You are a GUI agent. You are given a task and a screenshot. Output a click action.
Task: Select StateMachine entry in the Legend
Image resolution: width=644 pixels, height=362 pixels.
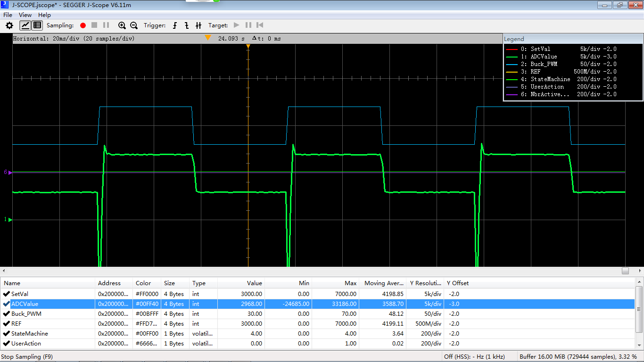(561, 79)
